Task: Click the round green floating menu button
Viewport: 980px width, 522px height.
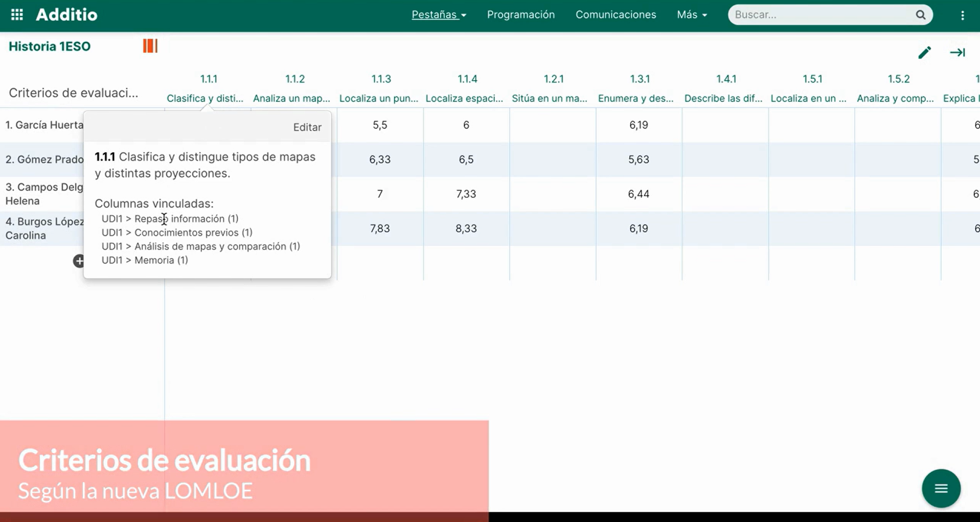Action: pyautogui.click(x=941, y=488)
